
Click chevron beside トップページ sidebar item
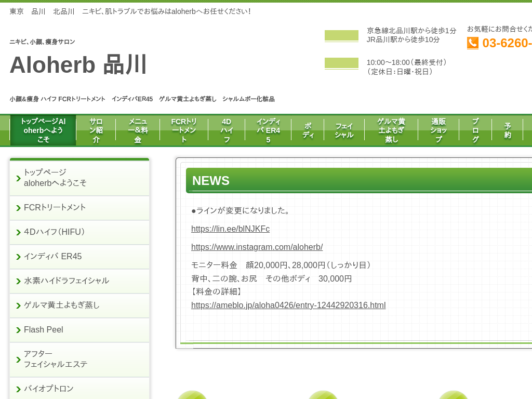point(18,178)
